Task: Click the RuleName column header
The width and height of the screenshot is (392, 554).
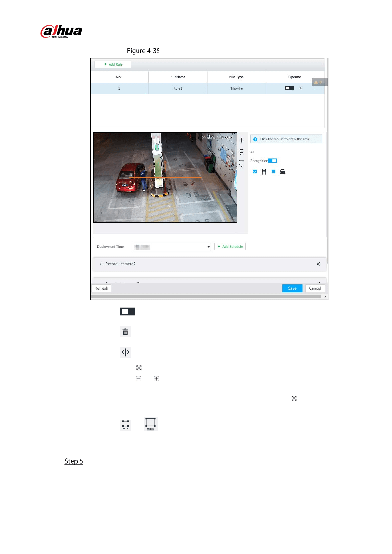Action: pyautogui.click(x=178, y=77)
